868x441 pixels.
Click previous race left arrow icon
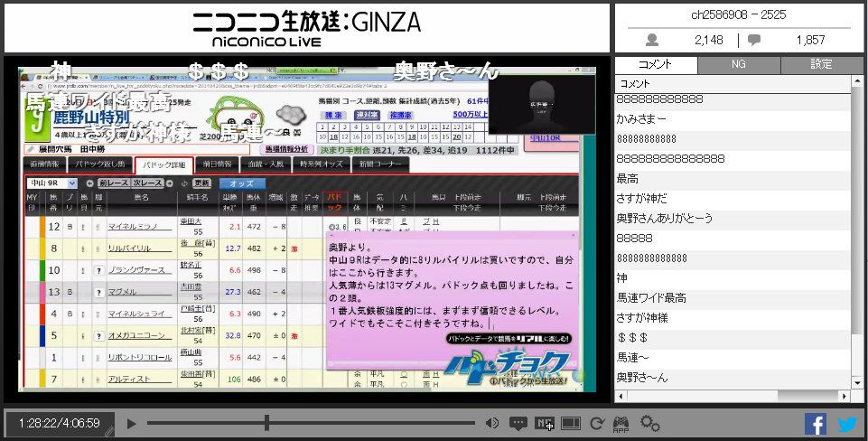[x=89, y=183]
